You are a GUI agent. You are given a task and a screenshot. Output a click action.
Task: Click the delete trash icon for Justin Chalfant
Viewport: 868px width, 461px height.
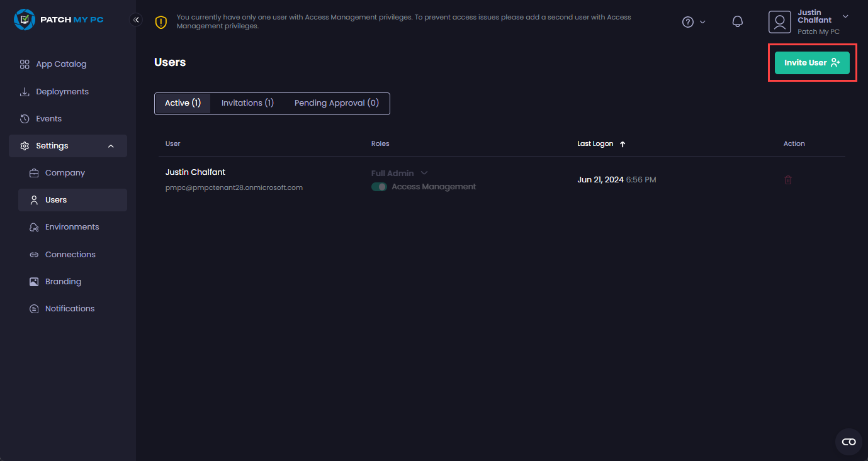[x=787, y=180]
